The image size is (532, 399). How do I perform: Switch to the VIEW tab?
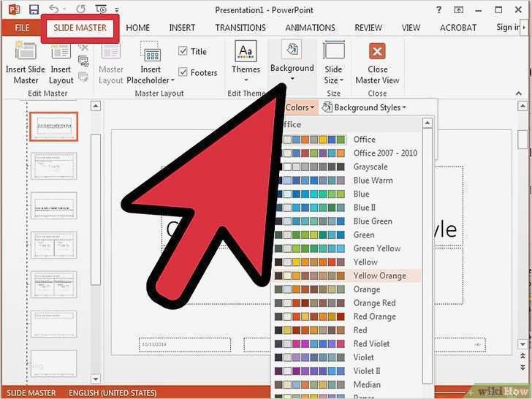[411, 28]
